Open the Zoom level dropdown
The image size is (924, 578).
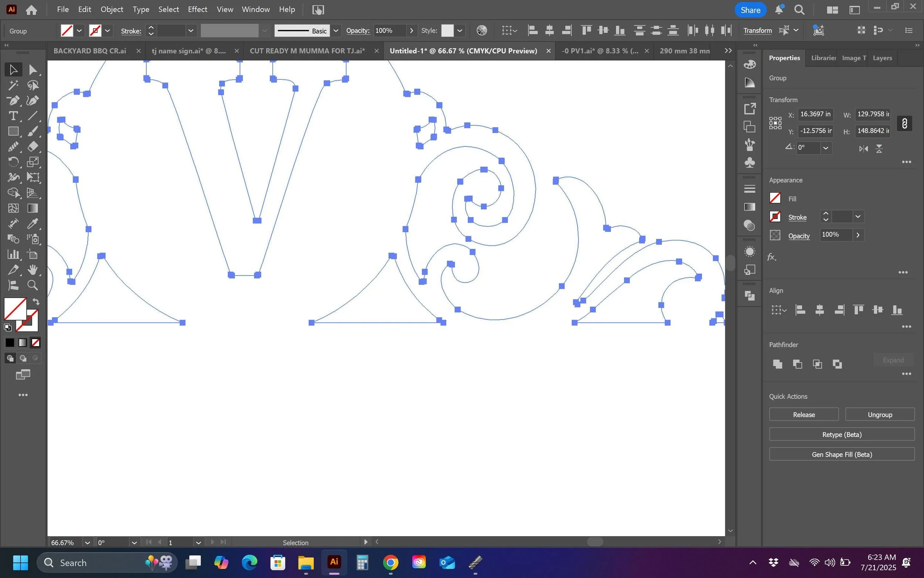[88, 542]
